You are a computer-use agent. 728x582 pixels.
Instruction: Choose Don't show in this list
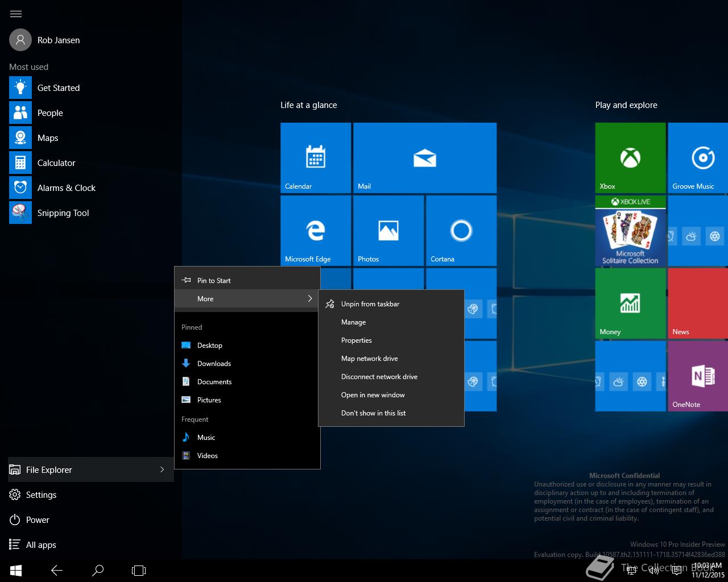pyautogui.click(x=391, y=413)
